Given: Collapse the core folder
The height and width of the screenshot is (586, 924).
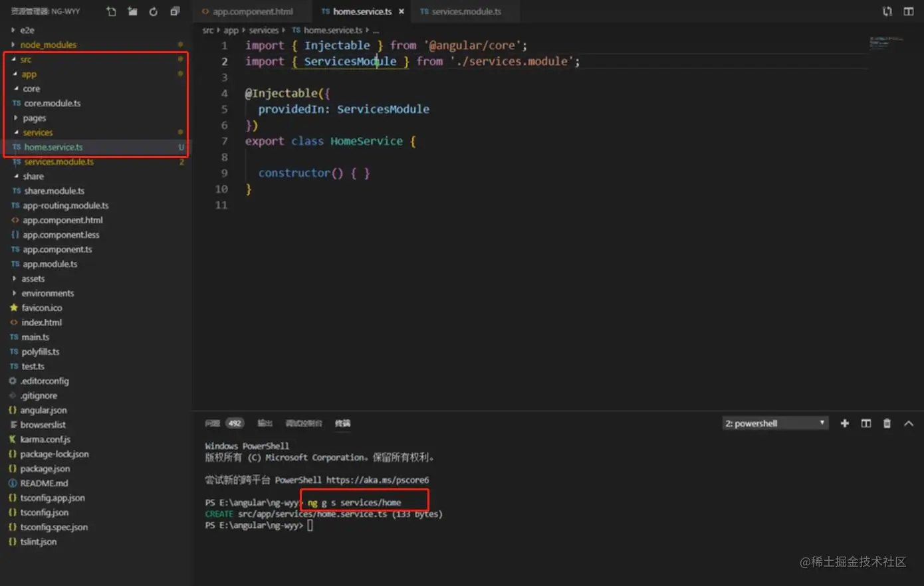Looking at the screenshot, I should click(x=31, y=88).
